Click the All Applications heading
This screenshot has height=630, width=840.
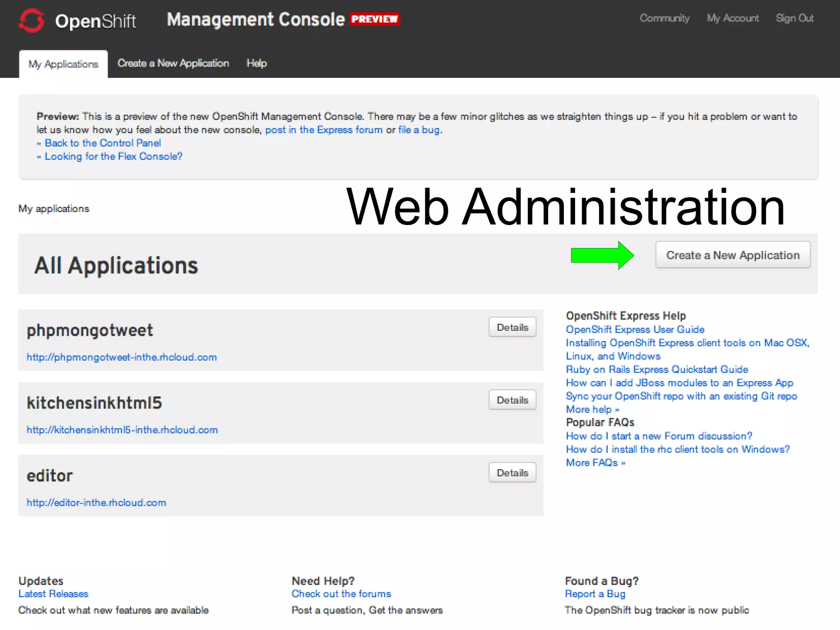coord(116,265)
